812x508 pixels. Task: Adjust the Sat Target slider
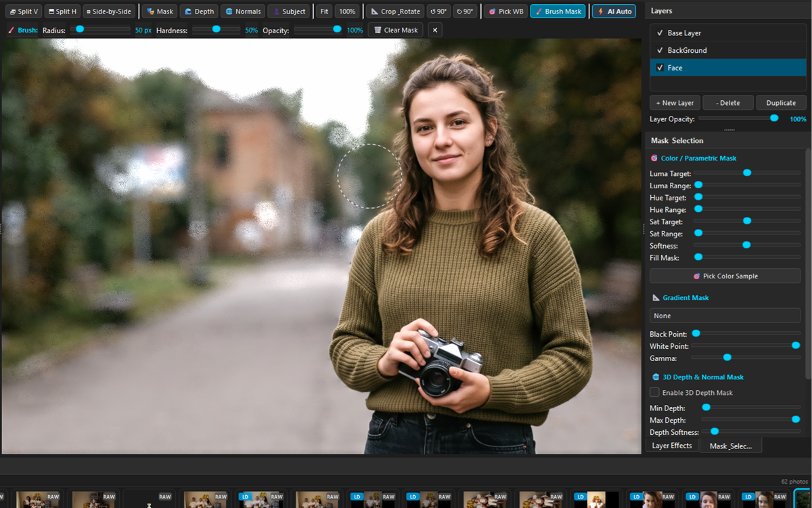[x=747, y=221]
